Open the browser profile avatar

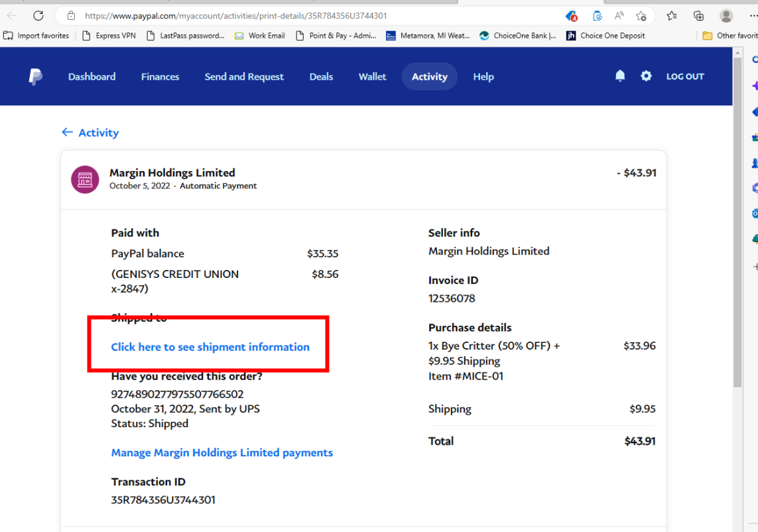[x=726, y=16]
